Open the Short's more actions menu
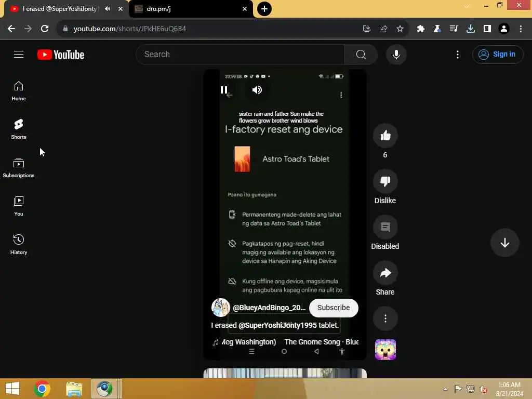Image resolution: width=532 pixels, height=399 pixels. [385, 318]
